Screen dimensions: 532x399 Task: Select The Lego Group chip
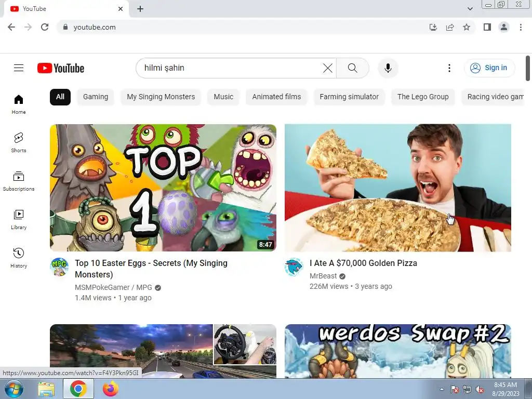click(x=423, y=97)
